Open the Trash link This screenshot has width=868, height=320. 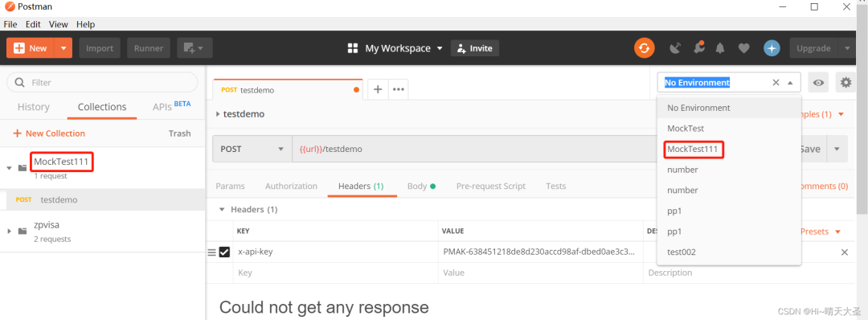[179, 133]
